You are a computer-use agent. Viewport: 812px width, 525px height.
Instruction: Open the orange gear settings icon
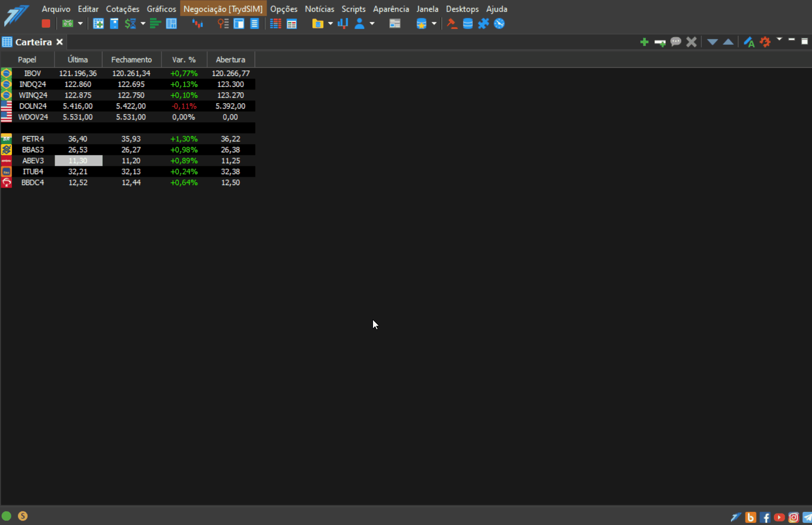[765, 42]
